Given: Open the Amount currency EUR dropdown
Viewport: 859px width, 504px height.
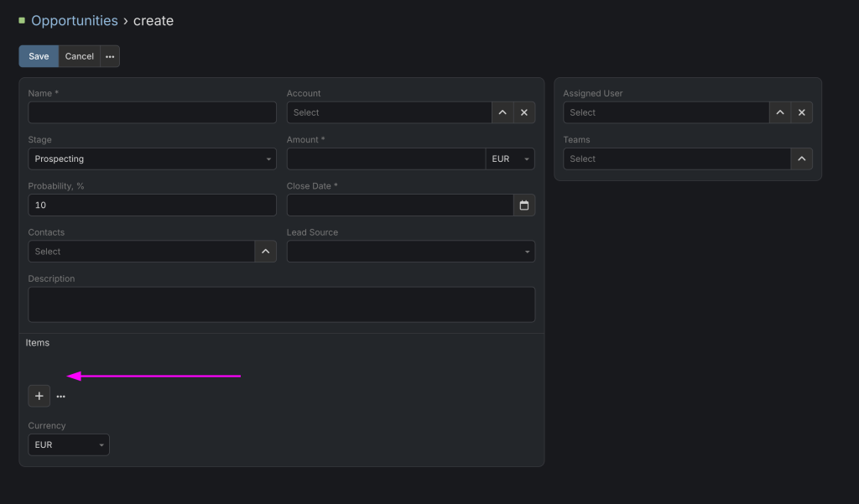Looking at the screenshot, I should [x=510, y=158].
